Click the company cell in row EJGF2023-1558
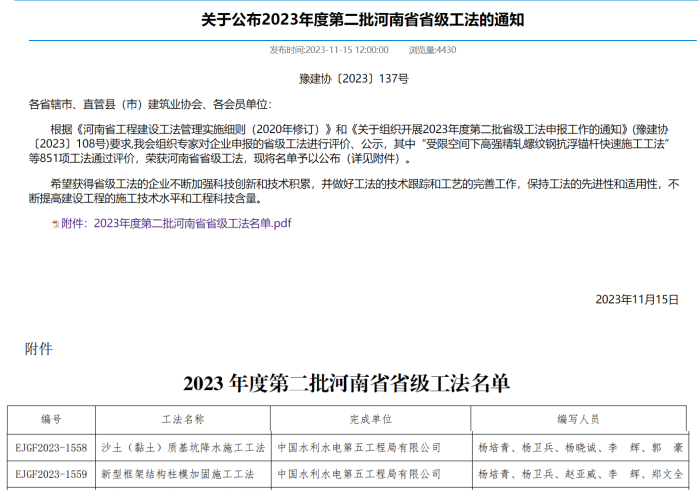This screenshot has width=699, height=497. (370, 448)
